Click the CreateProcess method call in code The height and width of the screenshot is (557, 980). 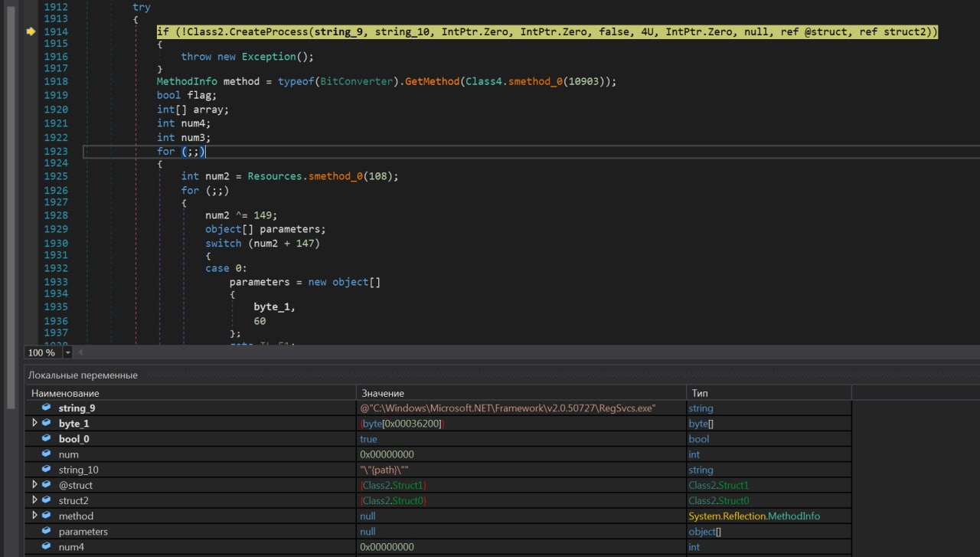(x=269, y=31)
